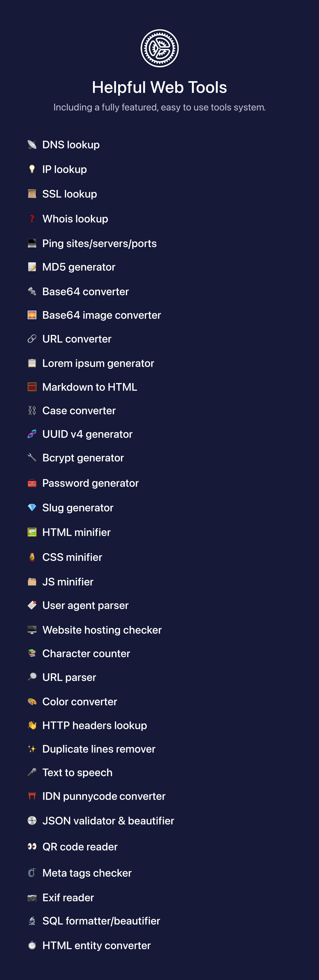Screen dimensions: 319x980
Task: Click the microphone icon beside Text to speech
Action: coord(32,772)
